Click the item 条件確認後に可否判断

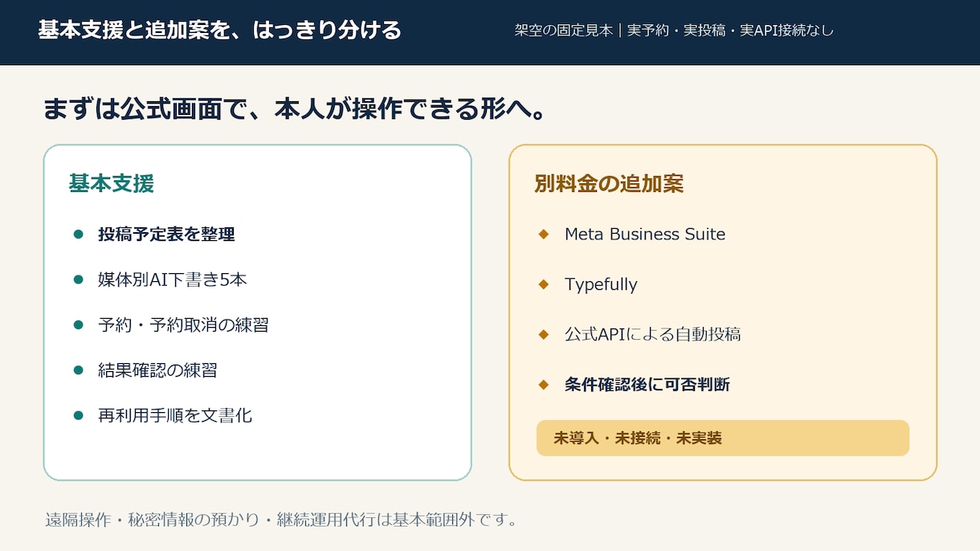point(647,385)
